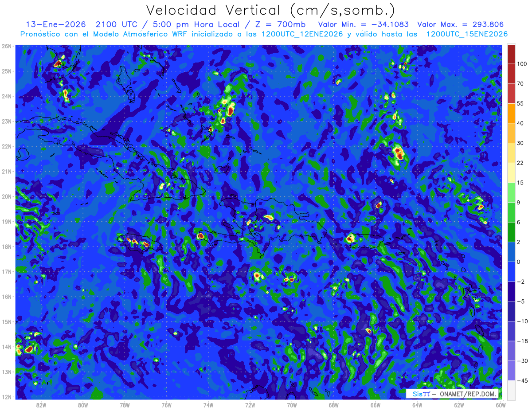Click the longitude label '76W'
The width and height of the screenshot is (532, 411).
(166, 405)
